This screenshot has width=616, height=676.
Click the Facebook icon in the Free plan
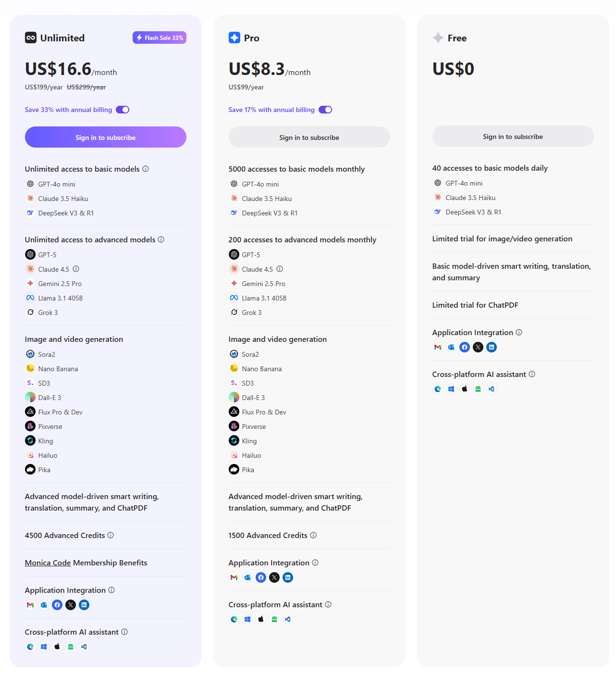tap(465, 347)
